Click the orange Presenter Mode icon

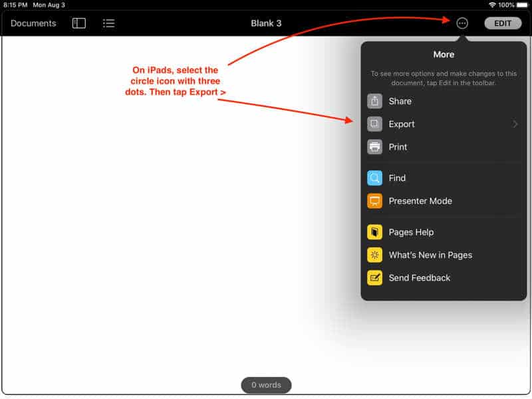pos(374,201)
